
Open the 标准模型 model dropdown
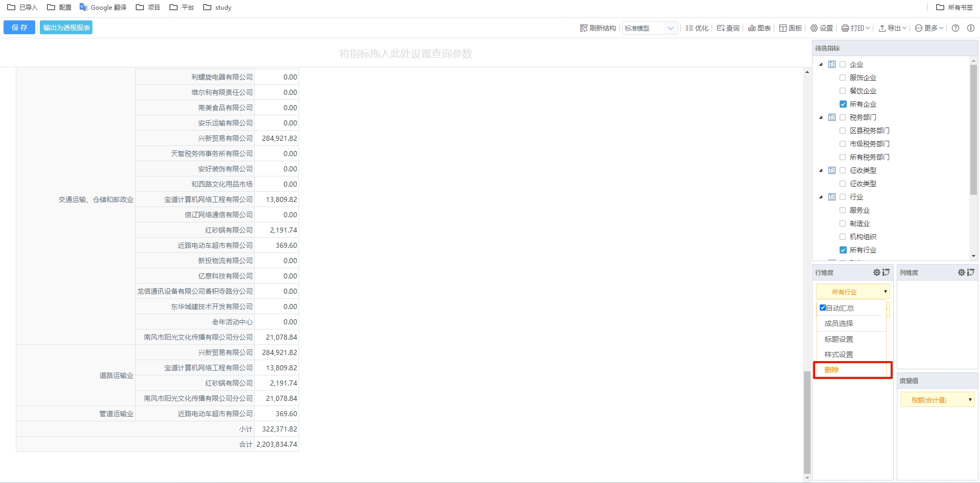[649, 28]
